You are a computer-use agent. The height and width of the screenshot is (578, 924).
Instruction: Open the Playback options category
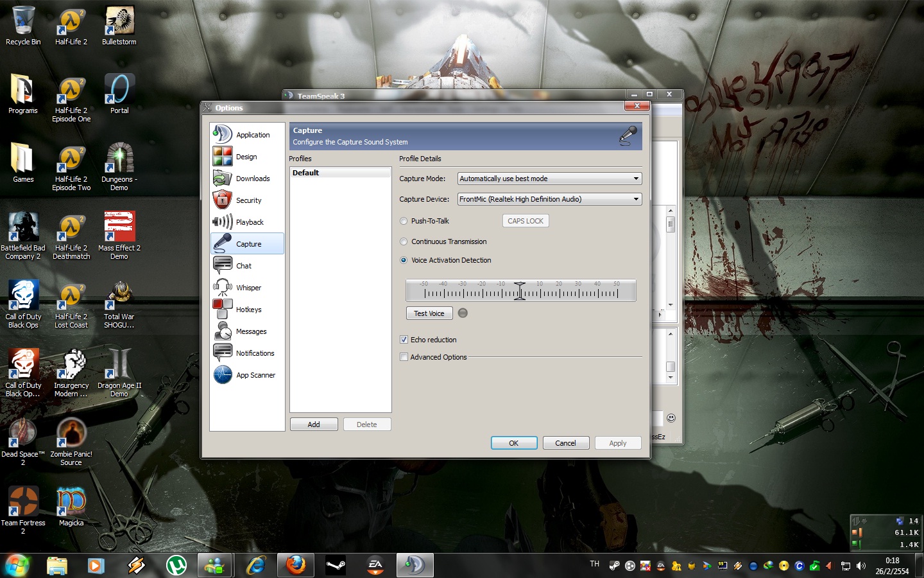[247, 222]
